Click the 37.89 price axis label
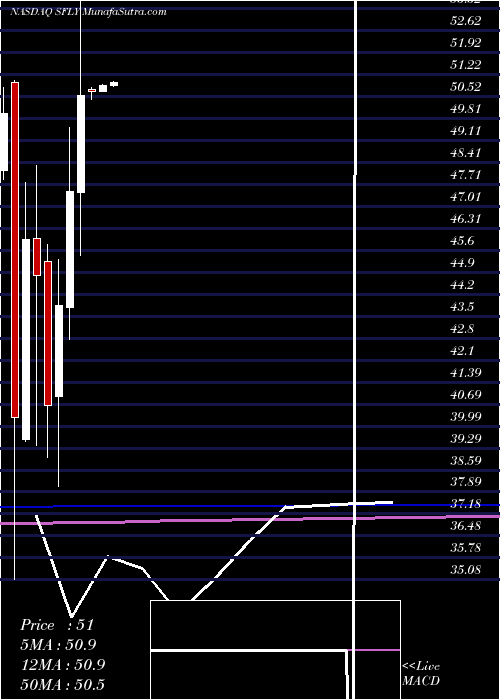 pos(466,482)
